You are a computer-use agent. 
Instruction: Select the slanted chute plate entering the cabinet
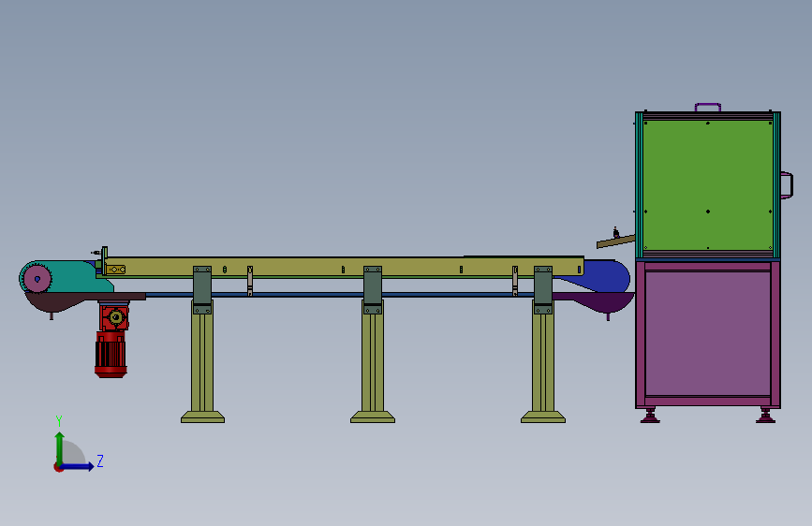click(615, 241)
